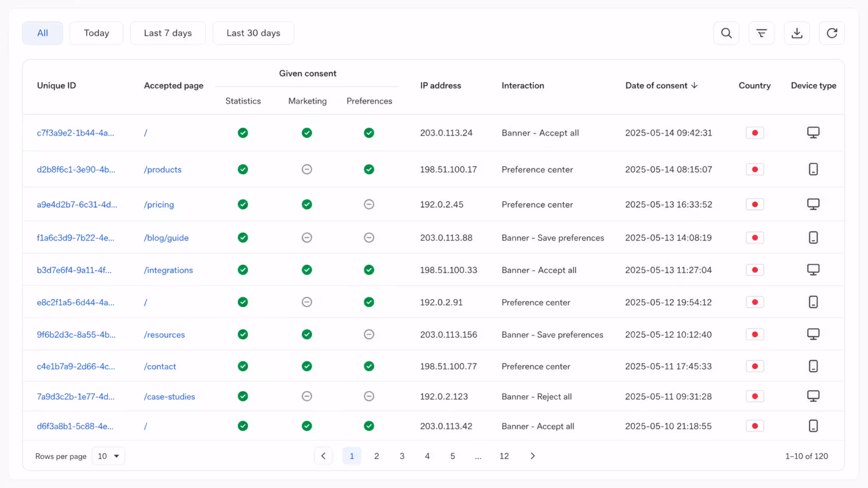Click the download export icon
Viewport: 868px width, 488px height.
797,33
